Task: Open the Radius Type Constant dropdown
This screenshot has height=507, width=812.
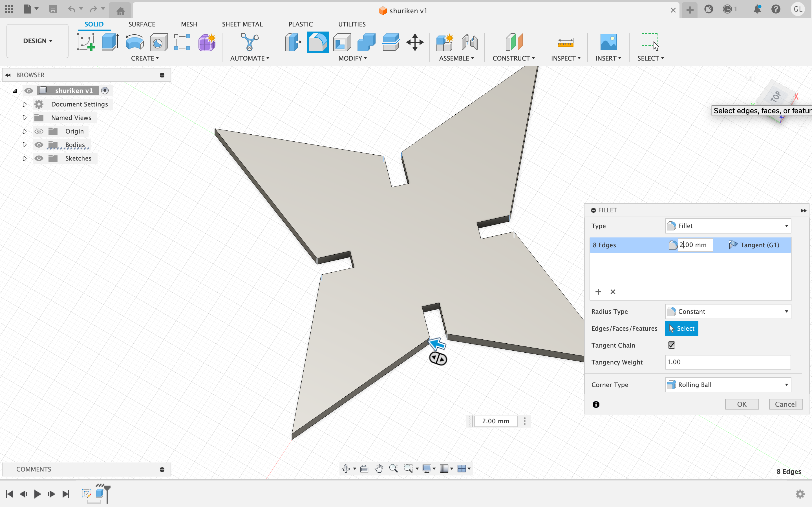Action: coord(728,312)
